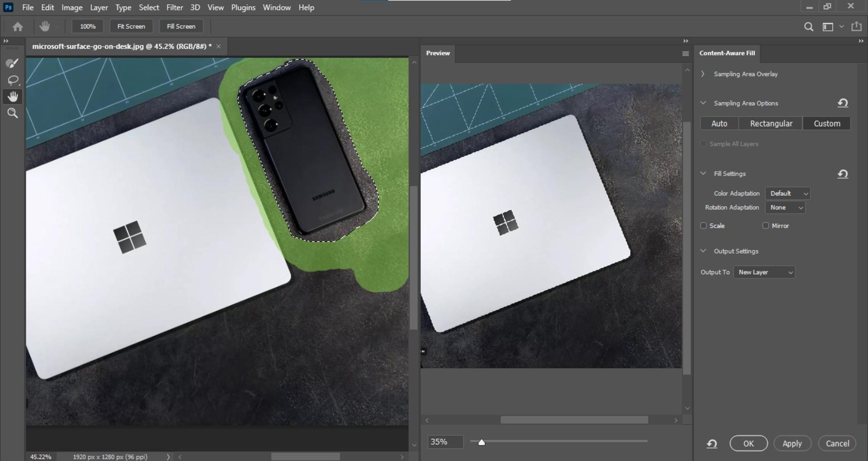Open the Rotation Adaptation dropdown
Viewport: 868px width, 461px height.
pyautogui.click(x=785, y=207)
